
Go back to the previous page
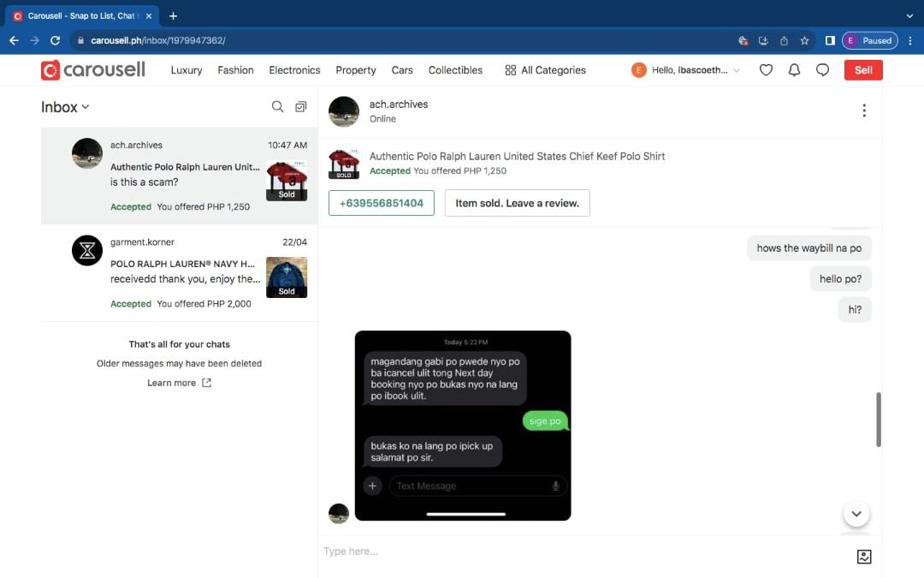tap(15, 41)
